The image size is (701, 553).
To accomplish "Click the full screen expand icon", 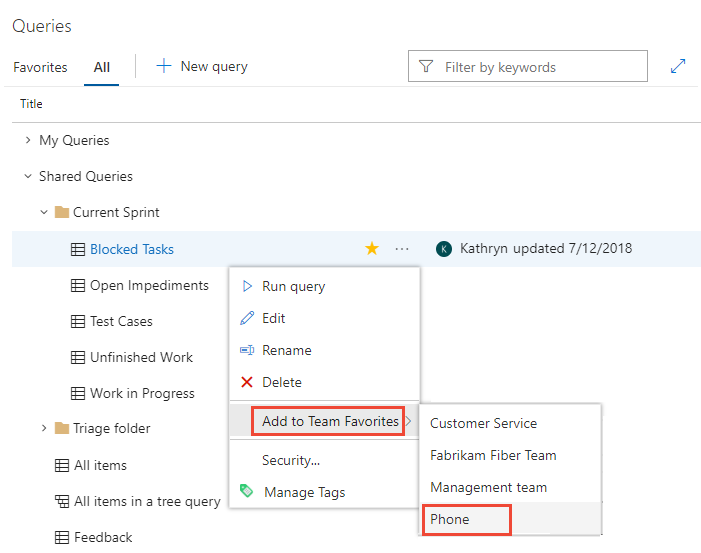I will [678, 67].
